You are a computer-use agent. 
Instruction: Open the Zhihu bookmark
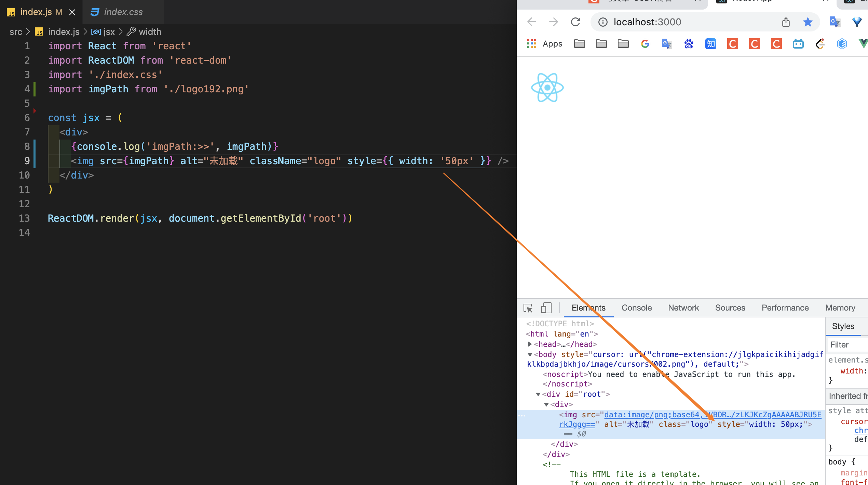coord(711,44)
